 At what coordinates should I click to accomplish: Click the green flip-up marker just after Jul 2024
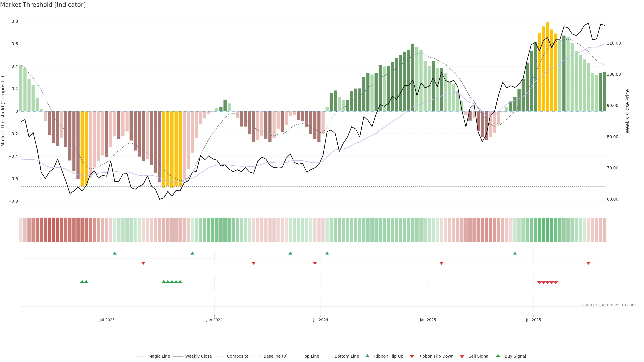pos(327,253)
